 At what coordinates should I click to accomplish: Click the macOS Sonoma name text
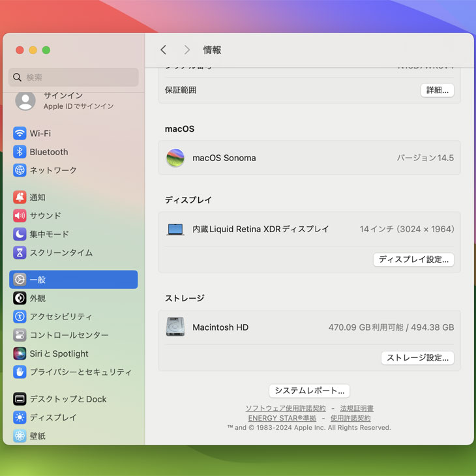[224, 158]
